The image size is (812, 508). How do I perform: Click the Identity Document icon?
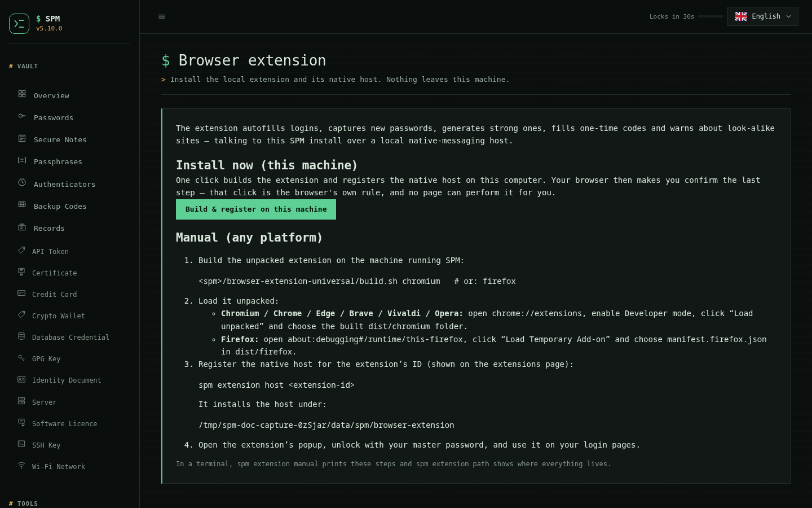(x=21, y=379)
